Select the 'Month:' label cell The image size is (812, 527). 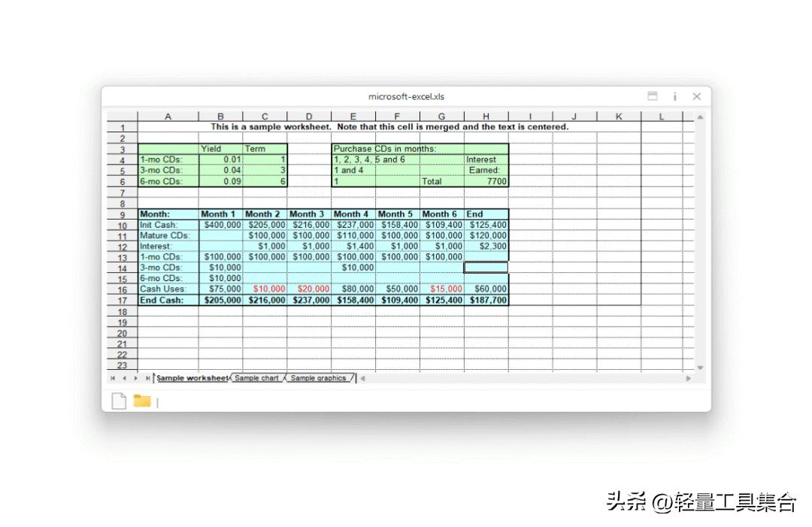pos(168,214)
